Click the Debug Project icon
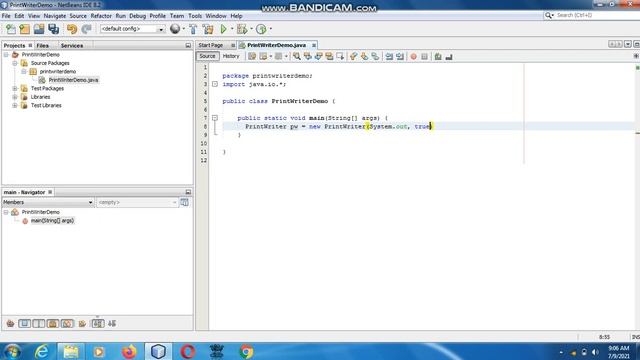Viewport: 640px width, 360px height. (242, 29)
